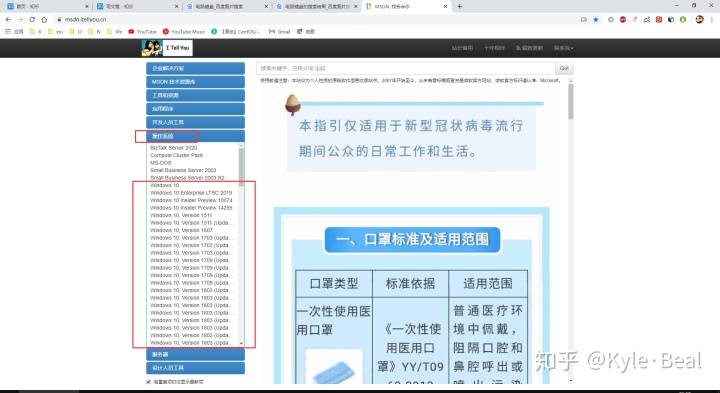Open the 'life' bookmark folder

(115, 32)
